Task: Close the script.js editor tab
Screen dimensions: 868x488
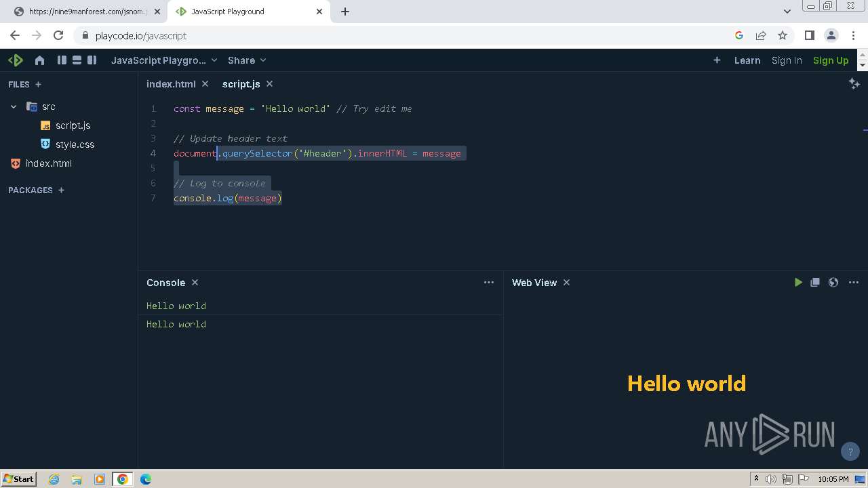Action: [269, 84]
